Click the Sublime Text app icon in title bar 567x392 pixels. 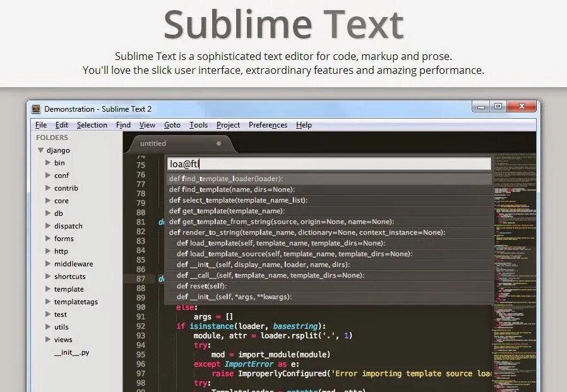tap(36, 109)
